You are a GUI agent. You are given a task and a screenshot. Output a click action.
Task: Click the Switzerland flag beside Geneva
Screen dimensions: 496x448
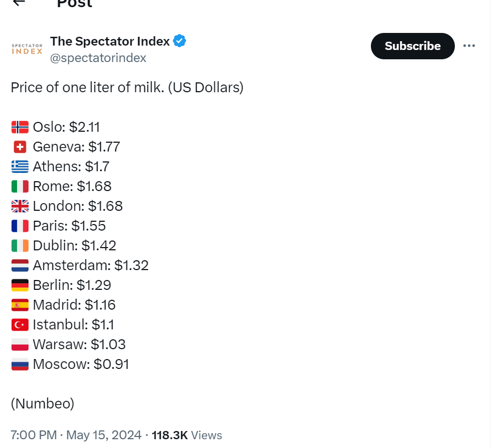click(20, 147)
